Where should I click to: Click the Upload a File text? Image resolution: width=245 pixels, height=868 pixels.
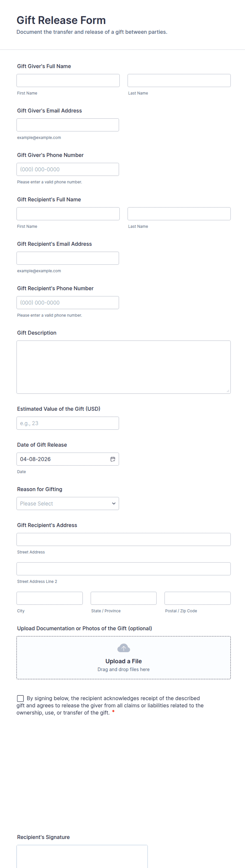123,661
